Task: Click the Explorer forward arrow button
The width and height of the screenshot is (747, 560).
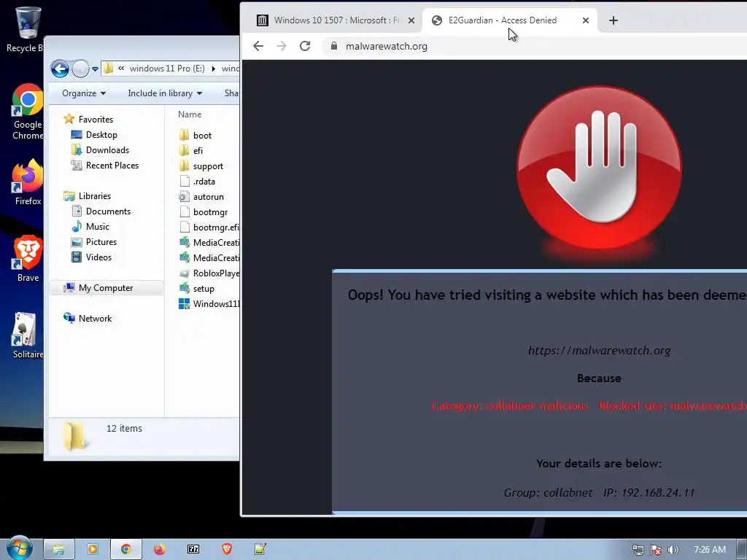Action: [x=80, y=69]
